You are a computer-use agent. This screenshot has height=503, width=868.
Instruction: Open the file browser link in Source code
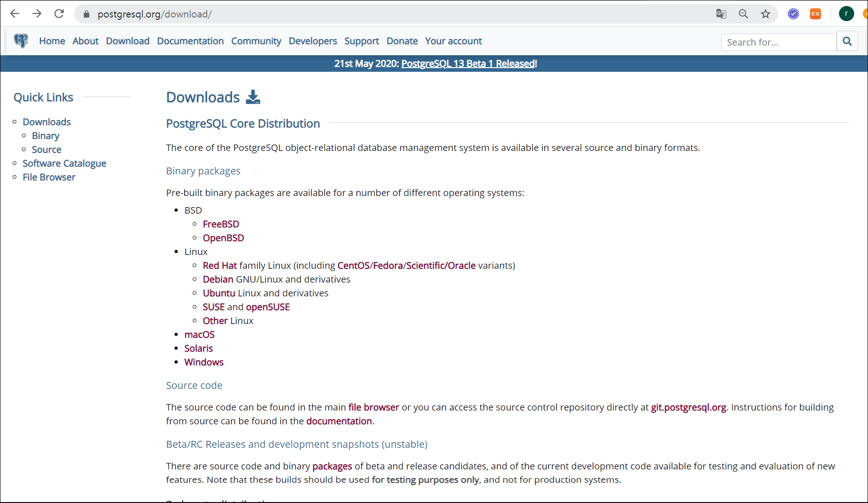point(373,407)
